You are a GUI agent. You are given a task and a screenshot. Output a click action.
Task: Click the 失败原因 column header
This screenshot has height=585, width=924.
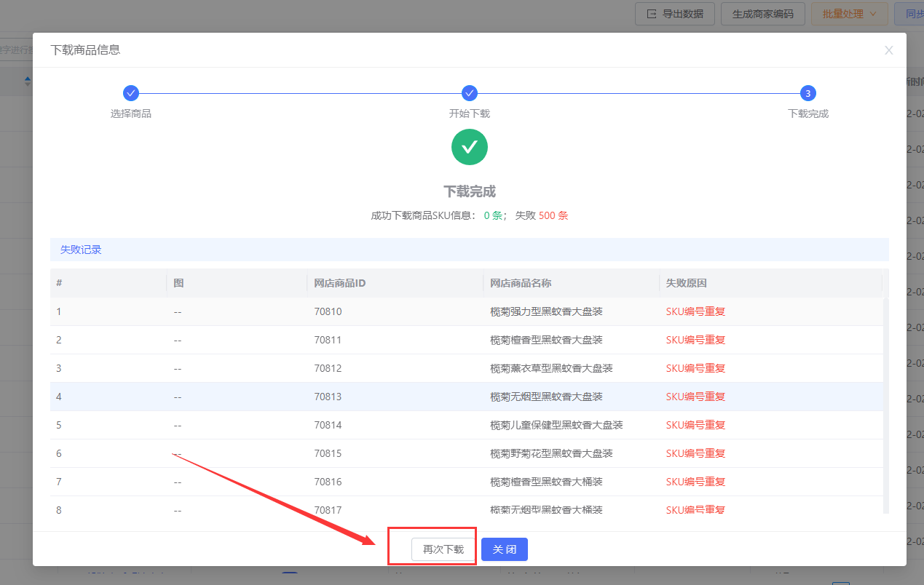click(687, 283)
